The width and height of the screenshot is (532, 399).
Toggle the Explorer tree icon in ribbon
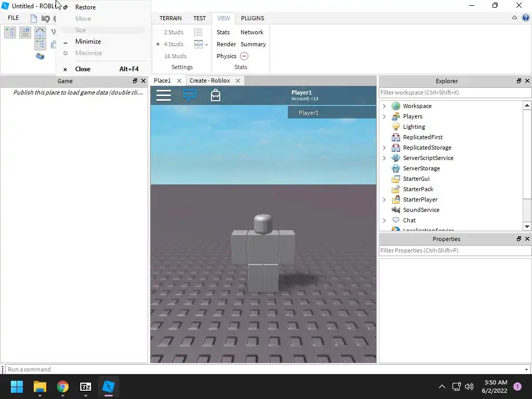(10, 33)
